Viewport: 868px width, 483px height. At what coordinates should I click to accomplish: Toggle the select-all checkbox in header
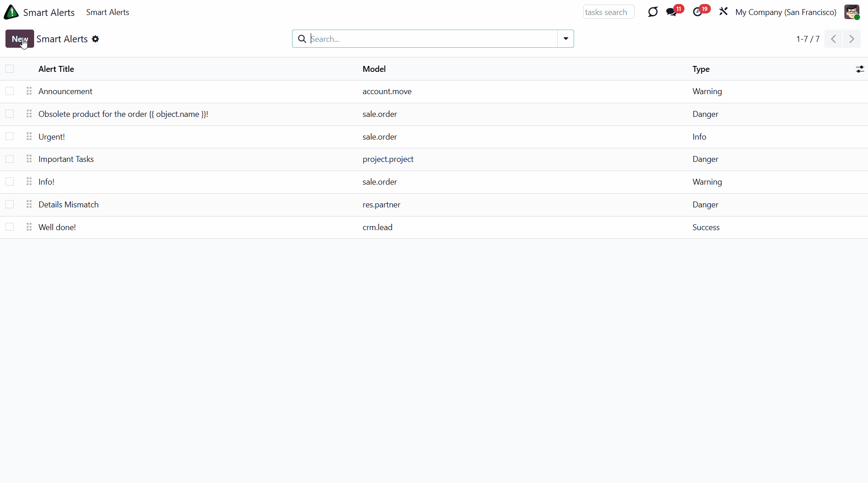[x=10, y=69]
